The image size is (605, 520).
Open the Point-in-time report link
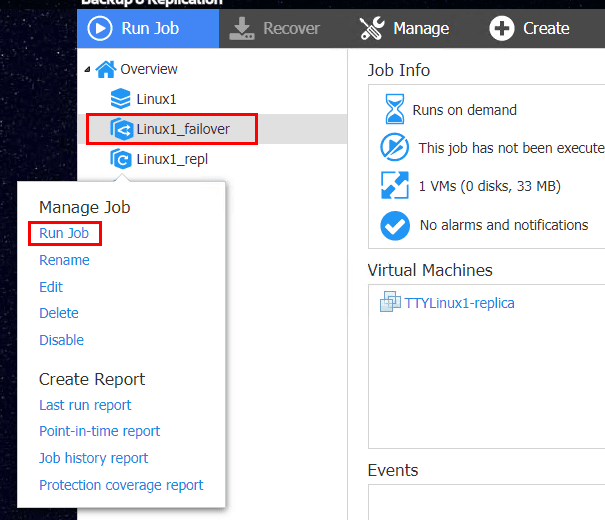tap(100, 431)
